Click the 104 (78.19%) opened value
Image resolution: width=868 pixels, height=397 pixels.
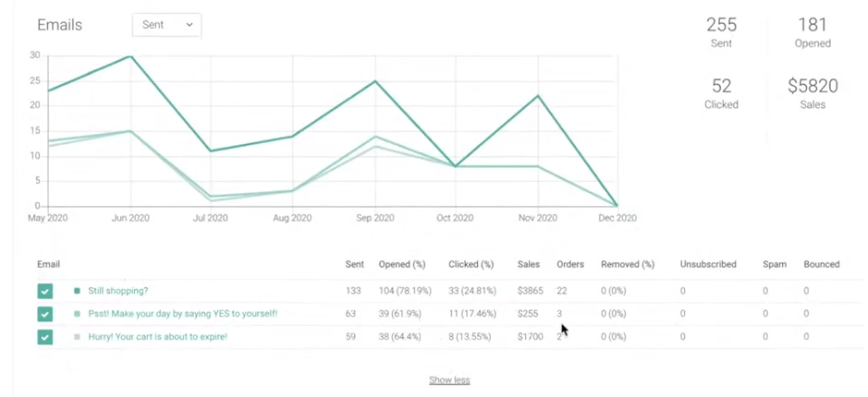[405, 291]
